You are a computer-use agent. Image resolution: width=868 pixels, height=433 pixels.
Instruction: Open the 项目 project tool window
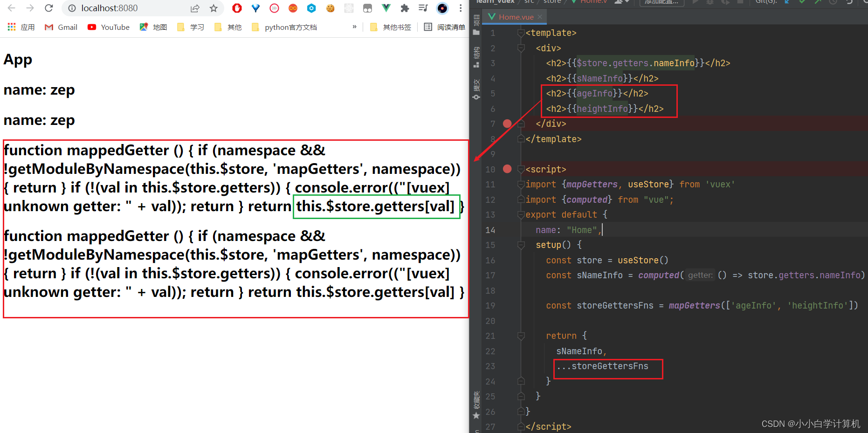(476, 25)
